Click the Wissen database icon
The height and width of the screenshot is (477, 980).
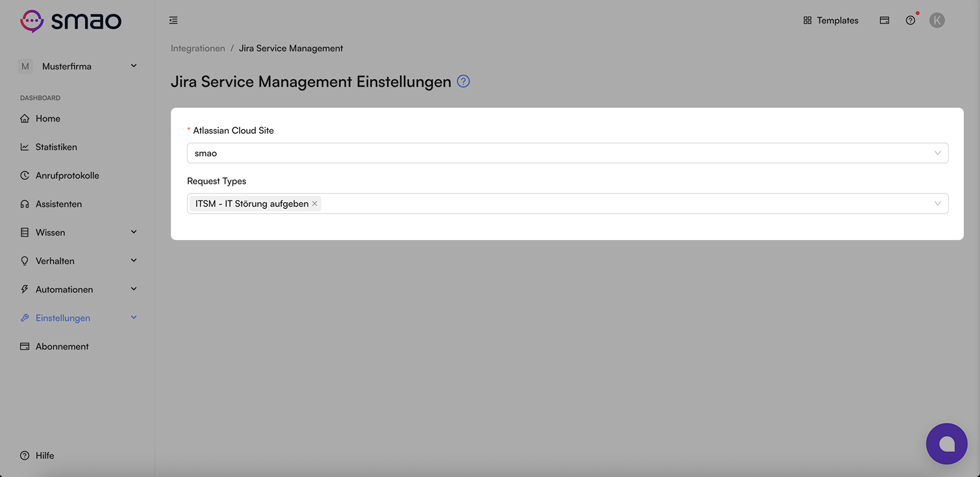25,232
